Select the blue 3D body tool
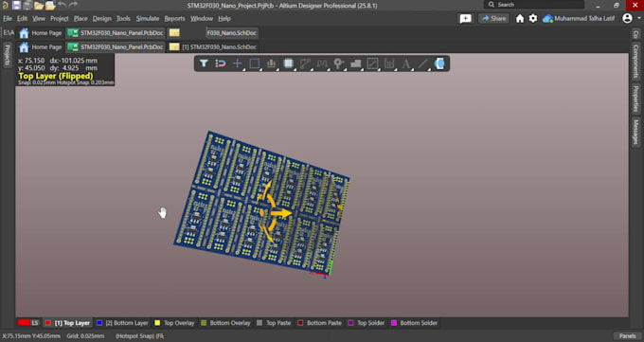Viewport: 644px width, 342px height. [x=439, y=63]
